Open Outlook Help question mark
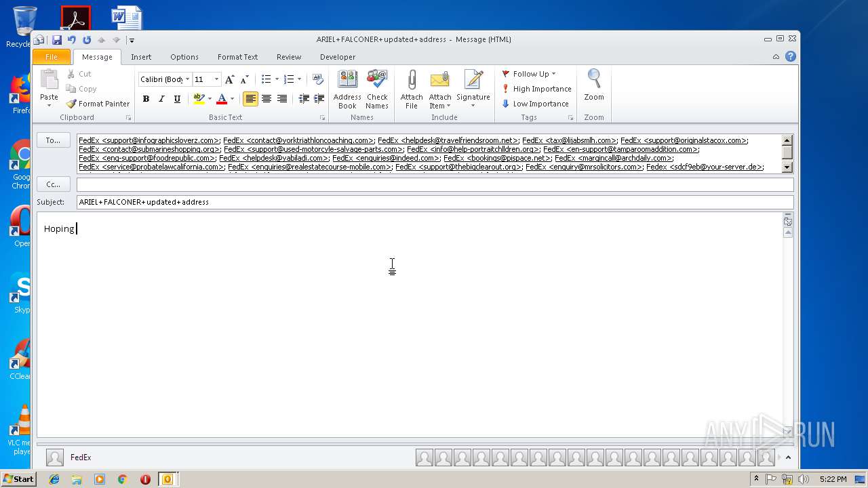Image resolution: width=868 pixels, height=488 pixels. (x=791, y=57)
